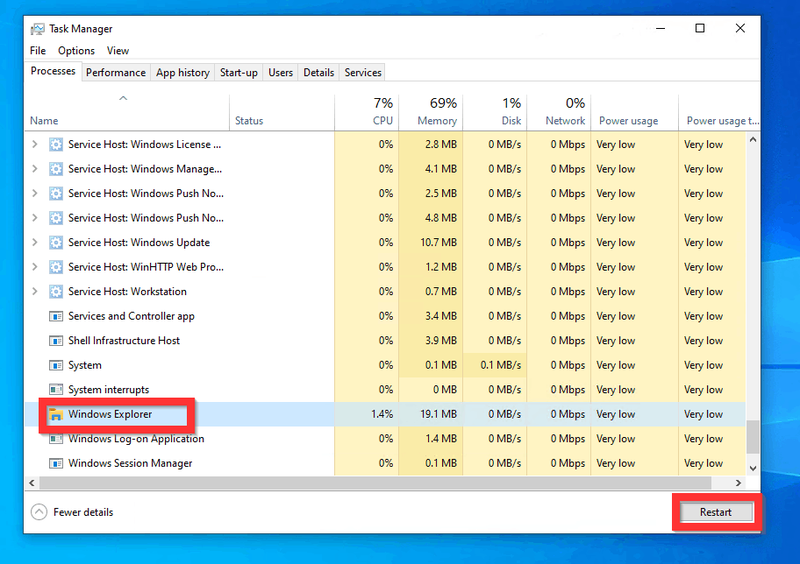Image resolution: width=800 pixels, height=564 pixels.
Task: Click the horizontal scrollbar right arrow
Action: click(738, 483)
